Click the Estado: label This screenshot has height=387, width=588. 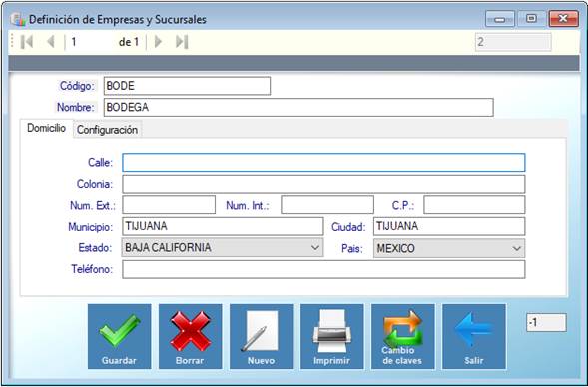95,248
